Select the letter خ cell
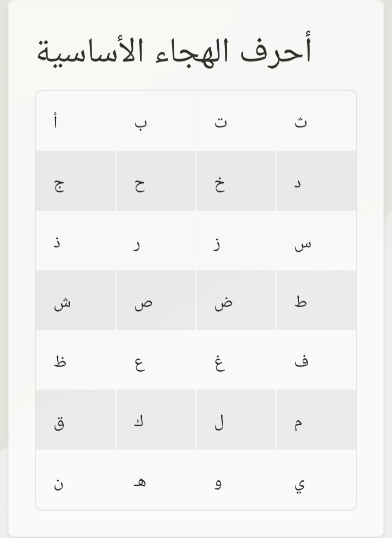 pyautogui.click(x=236, y=181)
